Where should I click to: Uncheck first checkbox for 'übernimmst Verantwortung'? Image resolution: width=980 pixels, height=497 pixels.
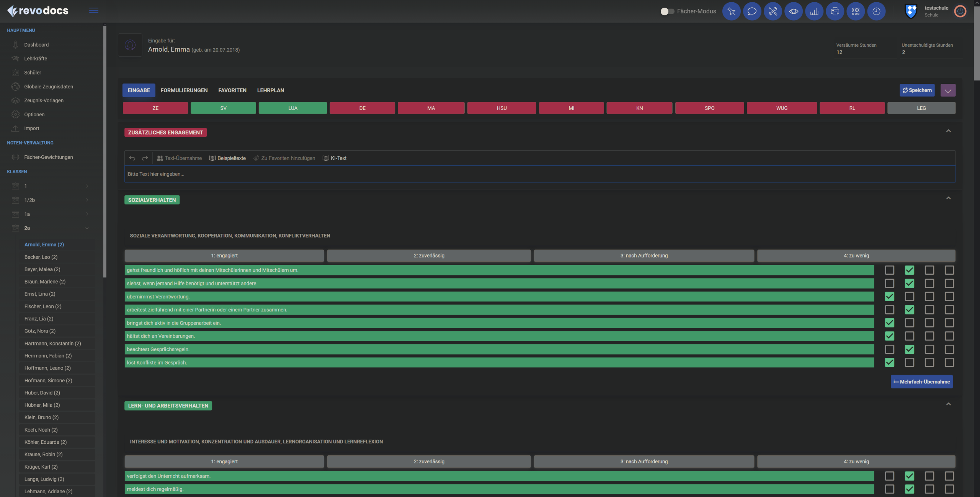click(x=889, y=297)
